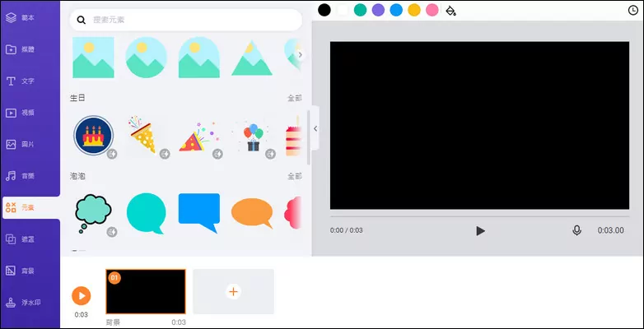View all items in 生日 category
The image size is (644, 329).
click(295, 98)
